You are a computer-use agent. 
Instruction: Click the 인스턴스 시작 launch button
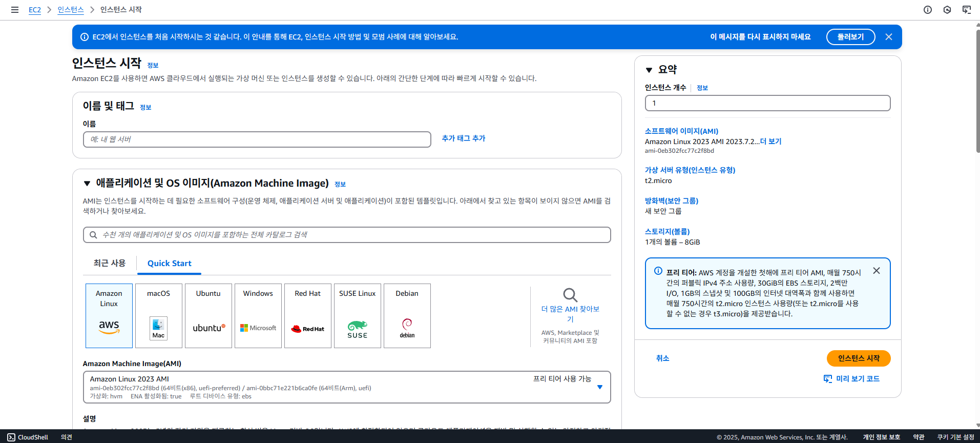click(x=859, y=358)
